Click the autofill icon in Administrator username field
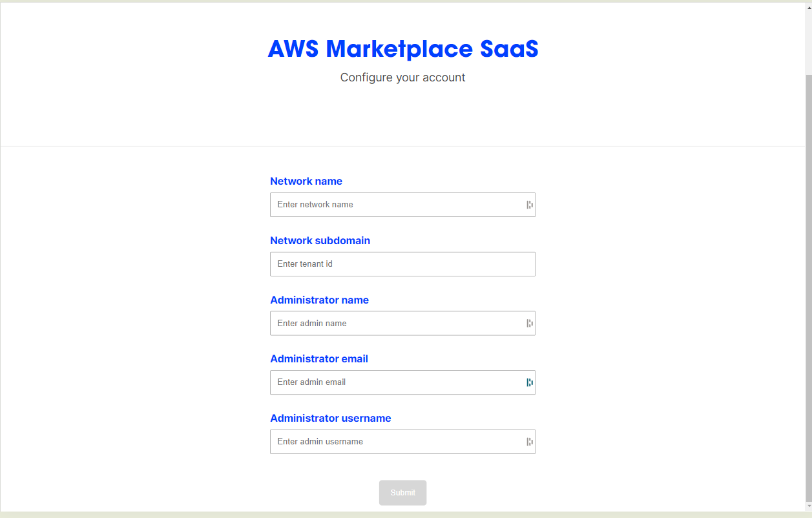 point(530,441)
